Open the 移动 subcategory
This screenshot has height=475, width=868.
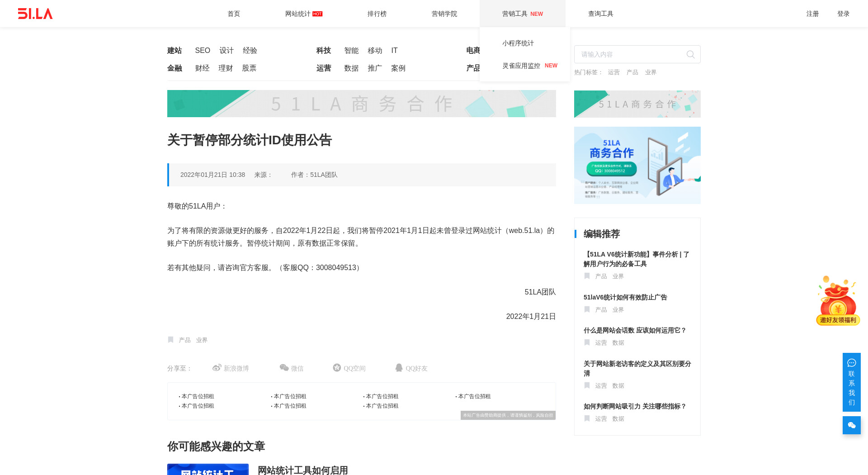click(x=375, y=50)
